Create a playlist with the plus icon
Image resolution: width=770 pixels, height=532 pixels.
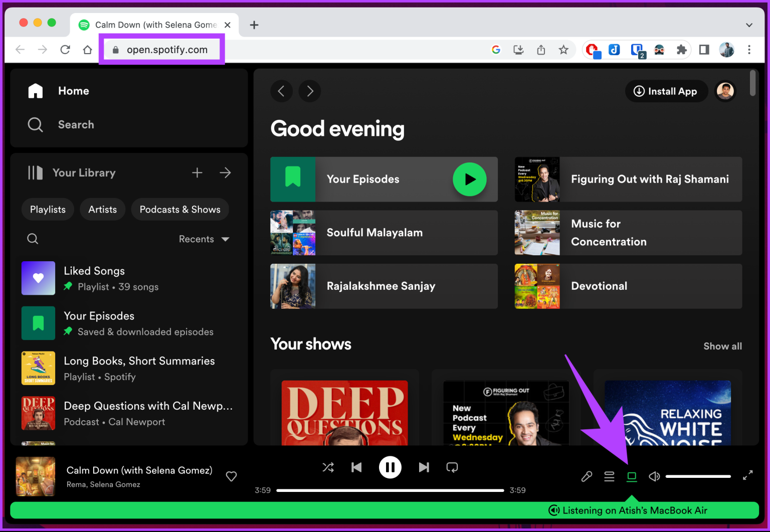pos(197,172)
